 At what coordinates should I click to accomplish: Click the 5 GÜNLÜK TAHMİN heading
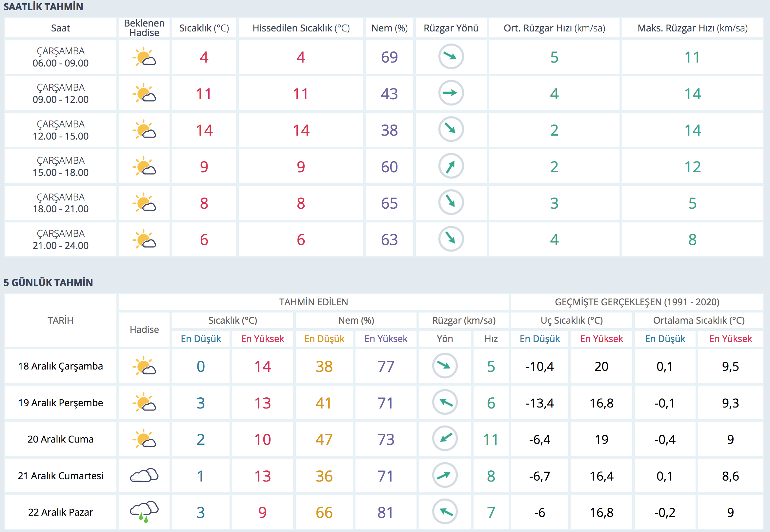[x=49, y=282]
